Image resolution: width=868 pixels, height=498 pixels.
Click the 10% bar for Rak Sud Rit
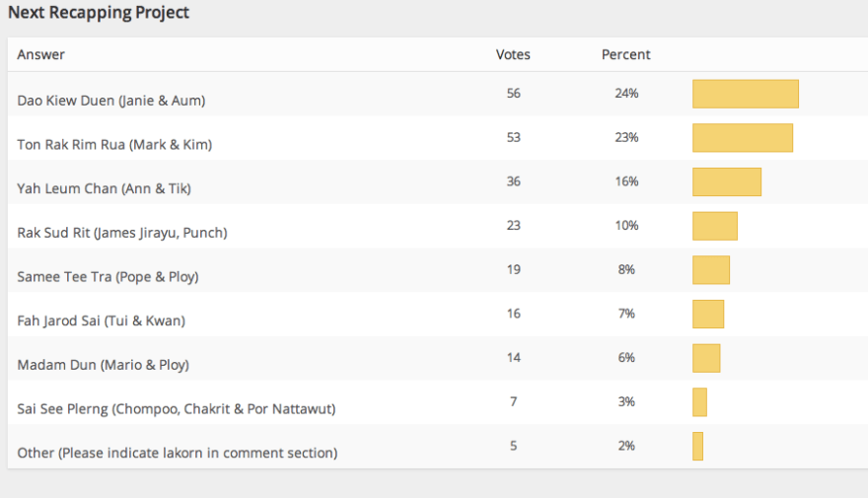tap(714, 226)
